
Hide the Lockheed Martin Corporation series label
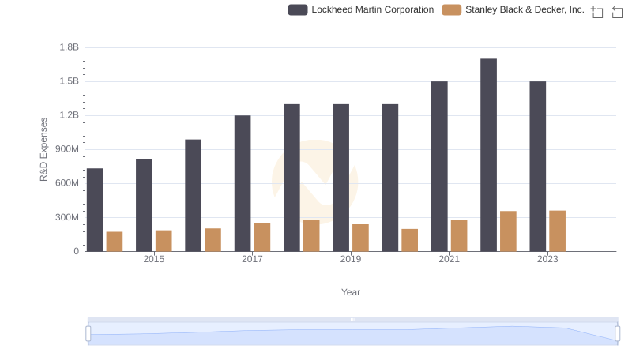click(x=372, y=10)
